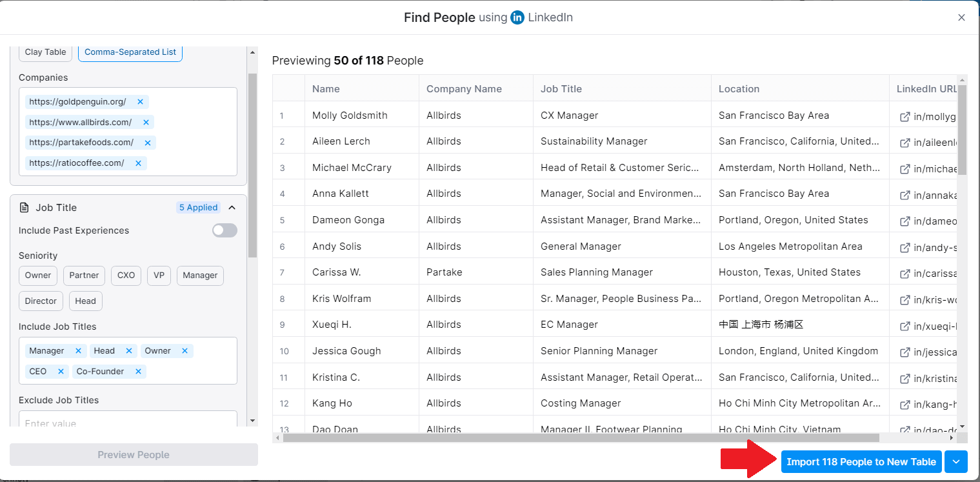This screenshot has width=980, height=482.
Task: Open Carissa W. LinkedIn profile link icon
Action: [x=905, y=274]
